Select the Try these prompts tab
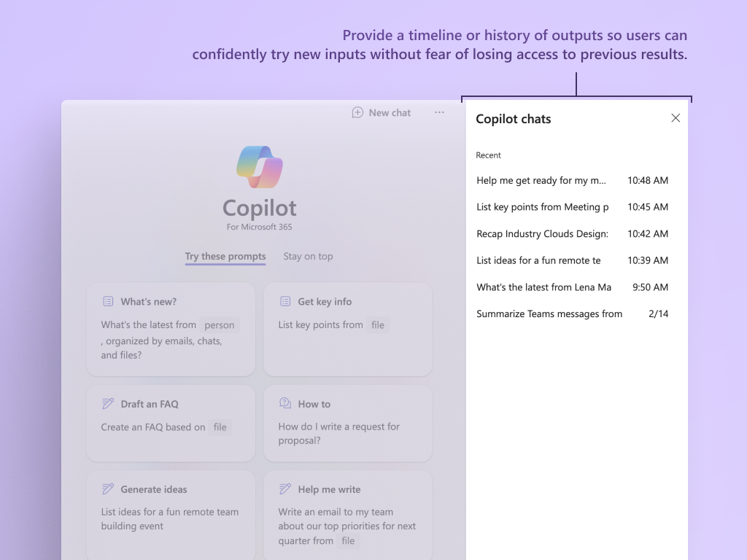Screen dimensions: 747x560 (x=225, y=256)
